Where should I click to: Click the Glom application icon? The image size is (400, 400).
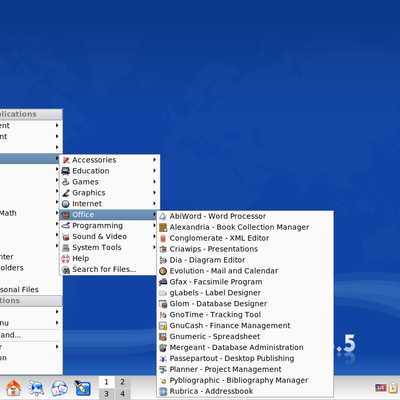pyautogui.click(x=163, y=304)
